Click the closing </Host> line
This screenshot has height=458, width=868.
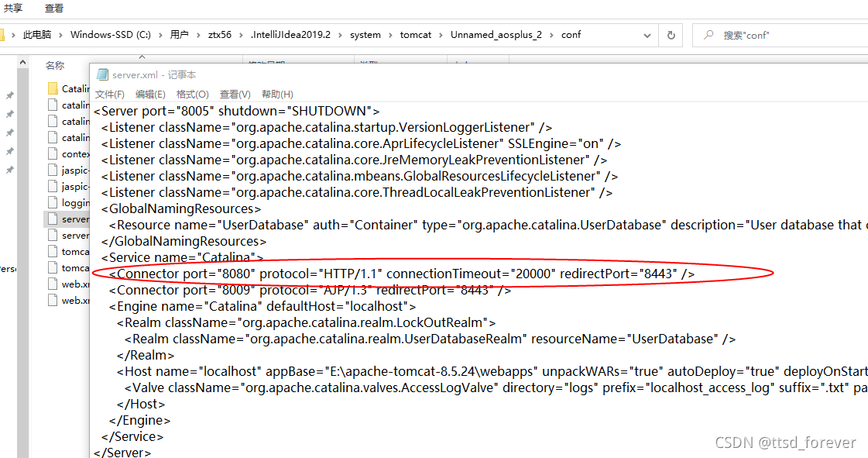141,404
